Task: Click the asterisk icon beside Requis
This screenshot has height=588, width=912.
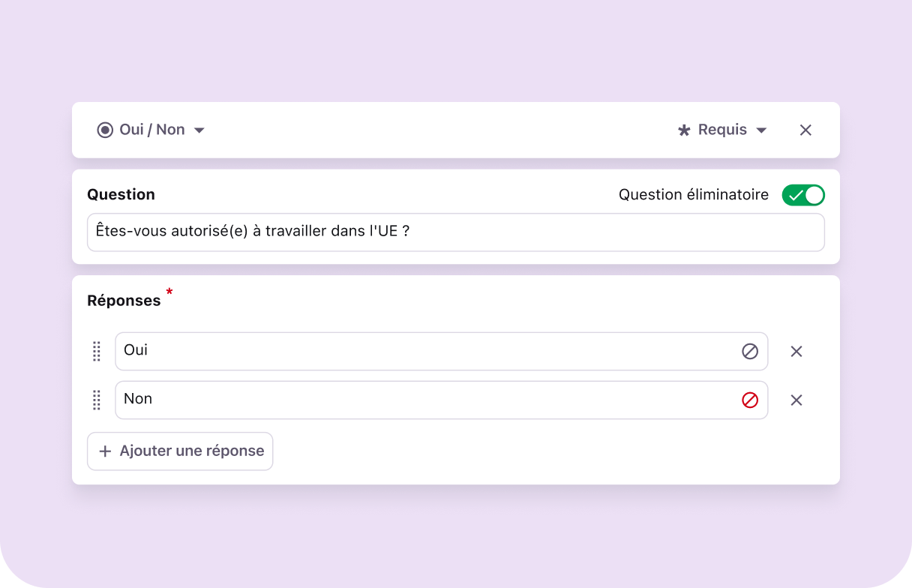Action: [x=683, y=129]
